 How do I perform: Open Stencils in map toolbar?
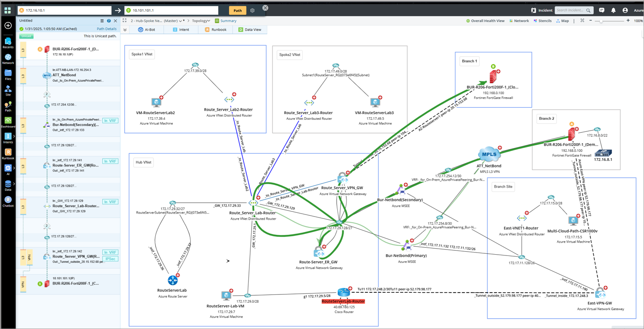coord(542,21)
